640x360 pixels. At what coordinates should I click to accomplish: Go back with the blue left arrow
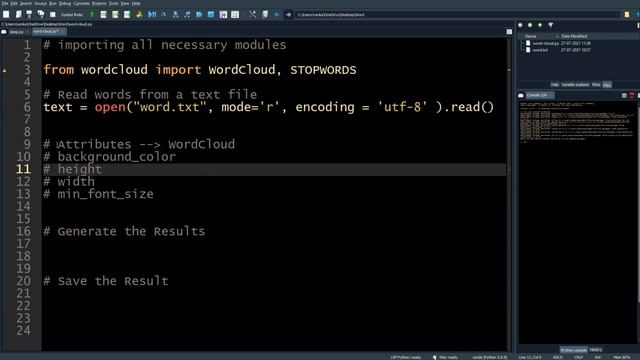277,14
